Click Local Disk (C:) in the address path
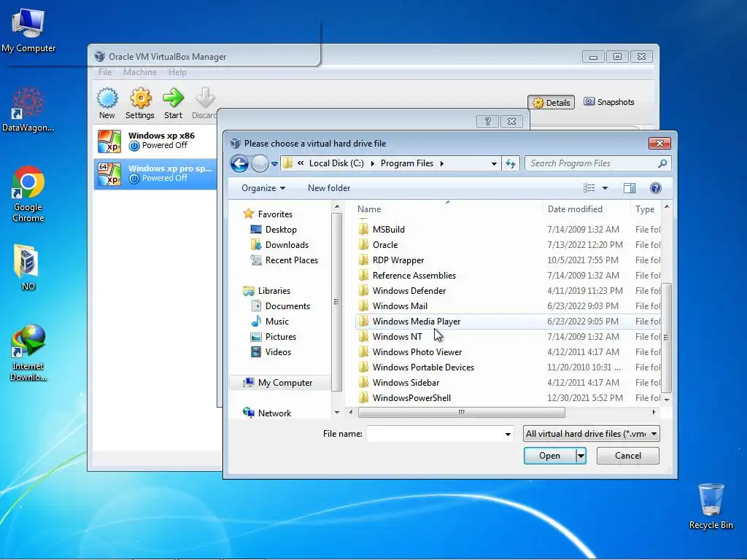This screenshot has height=560, width=747. 336,163
